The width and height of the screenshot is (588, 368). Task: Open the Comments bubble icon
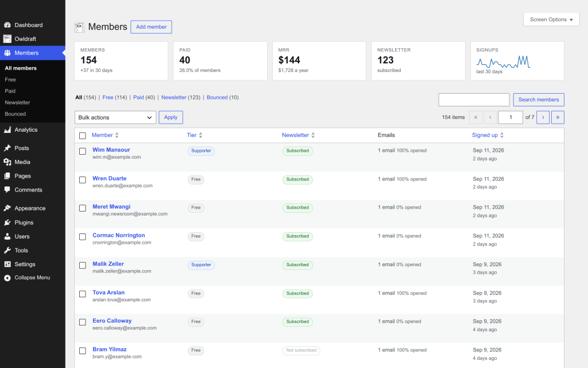click(x=7, y=190)
